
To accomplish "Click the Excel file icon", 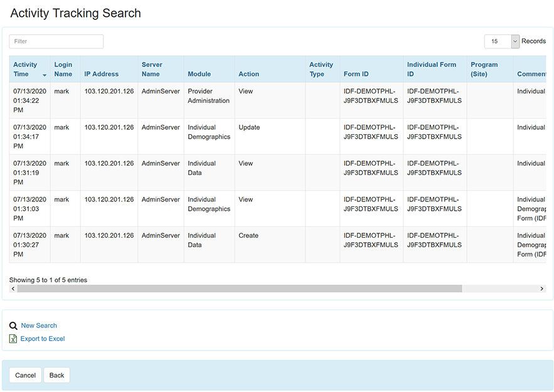I will pos(13,339).
